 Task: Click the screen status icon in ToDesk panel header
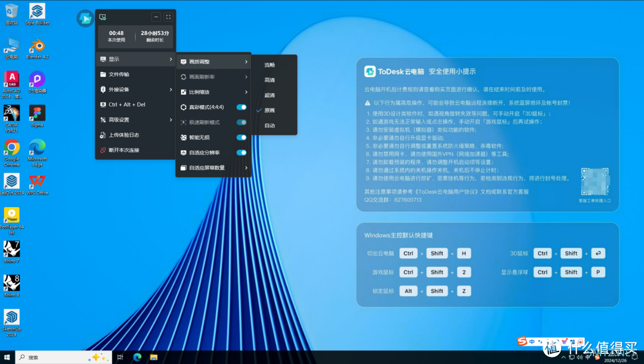[103, 17]
